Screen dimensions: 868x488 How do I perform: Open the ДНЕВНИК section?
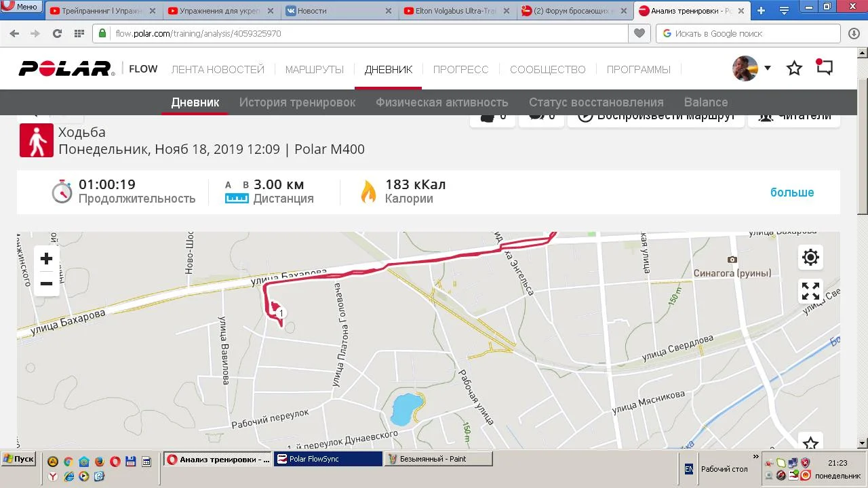pos(389,69)
